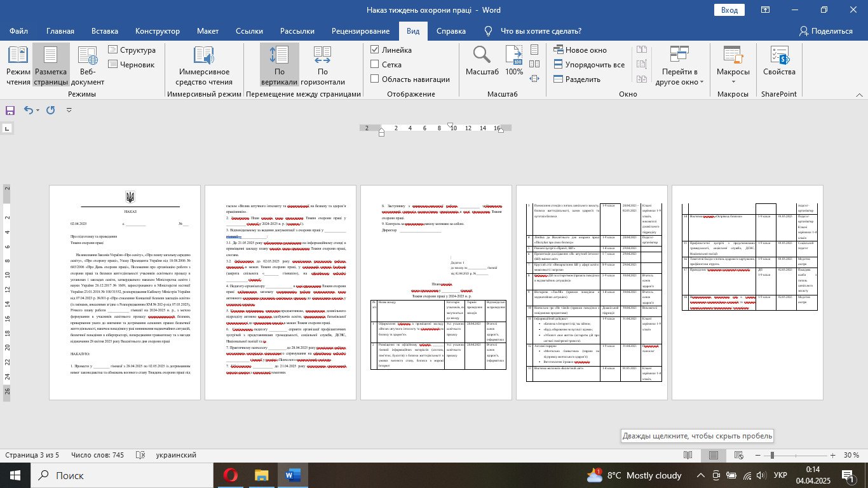This screenshot has height=488, width=868.
Task: Switch to the References (Ссылки) tab
Action: [x=249, y=30]
